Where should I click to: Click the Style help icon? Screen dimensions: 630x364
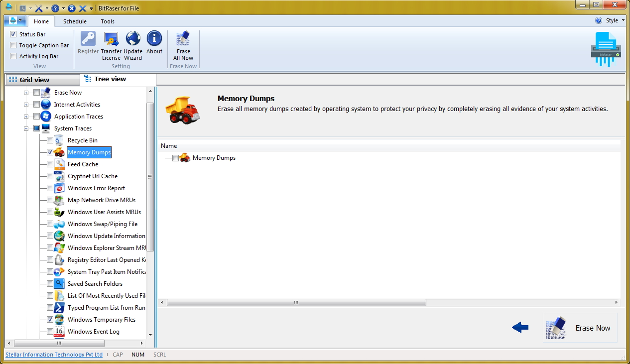tap(599, 21)
